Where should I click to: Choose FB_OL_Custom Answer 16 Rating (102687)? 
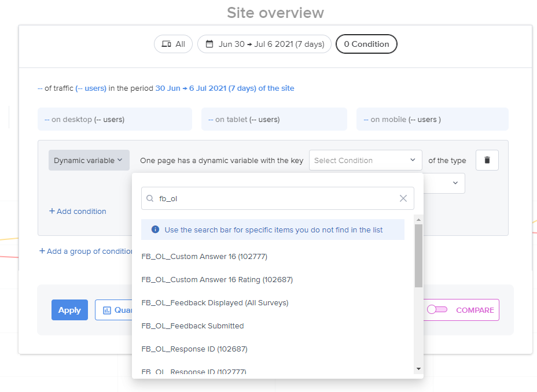point(217,279)
